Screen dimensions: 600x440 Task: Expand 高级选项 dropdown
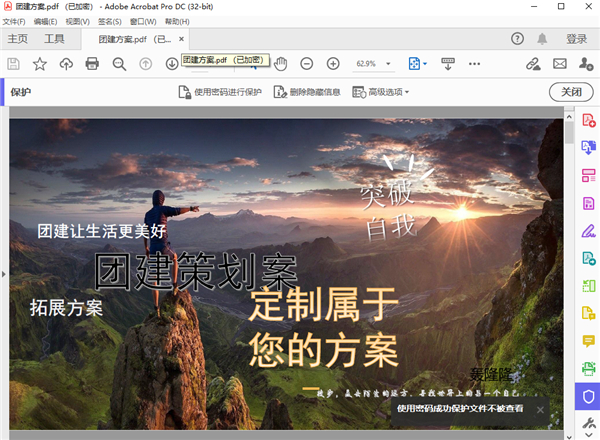[x=380, y=92]
